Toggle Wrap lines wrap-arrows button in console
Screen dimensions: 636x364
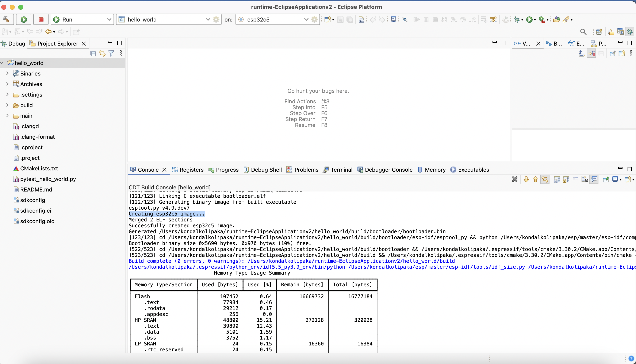point(575,179)
